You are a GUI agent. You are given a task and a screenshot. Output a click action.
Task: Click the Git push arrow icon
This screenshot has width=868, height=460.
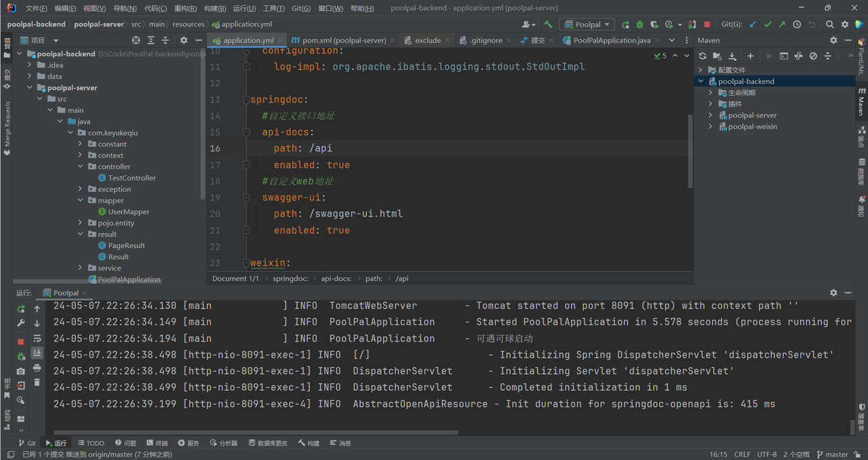tap(782, 24)
